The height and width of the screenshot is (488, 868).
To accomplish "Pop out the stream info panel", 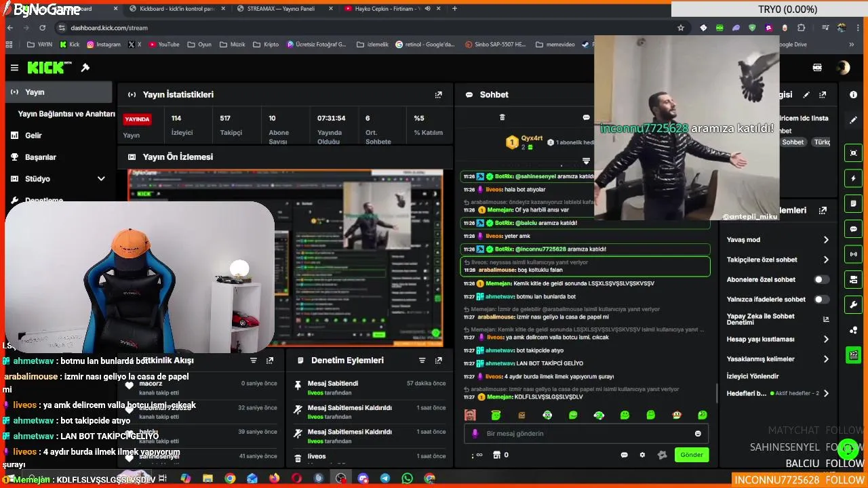I will click(823, 95).
